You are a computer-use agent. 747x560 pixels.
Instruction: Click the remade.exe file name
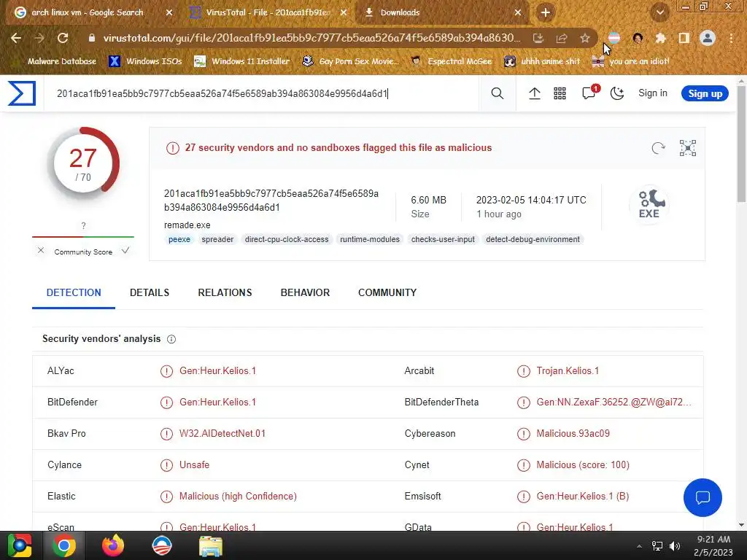(x=187, y=225)
